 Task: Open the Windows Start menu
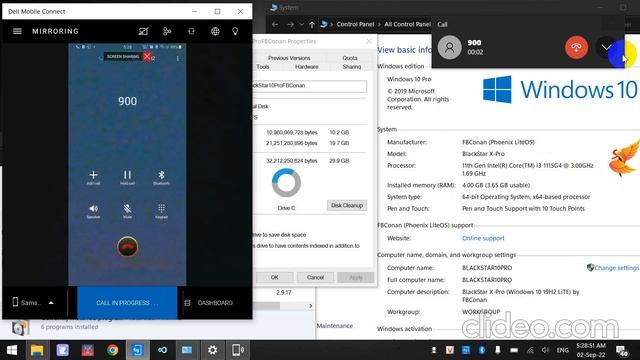coord(12,350)
